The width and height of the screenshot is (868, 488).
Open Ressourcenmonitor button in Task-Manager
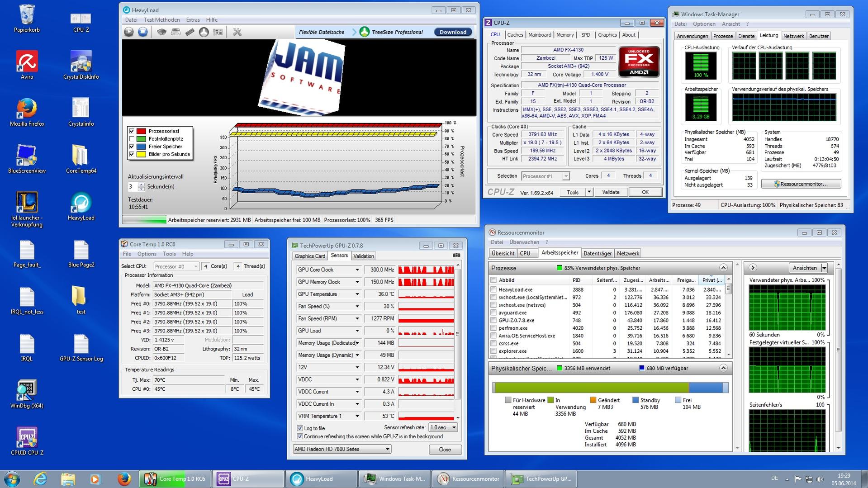click(x=801, y=184)
